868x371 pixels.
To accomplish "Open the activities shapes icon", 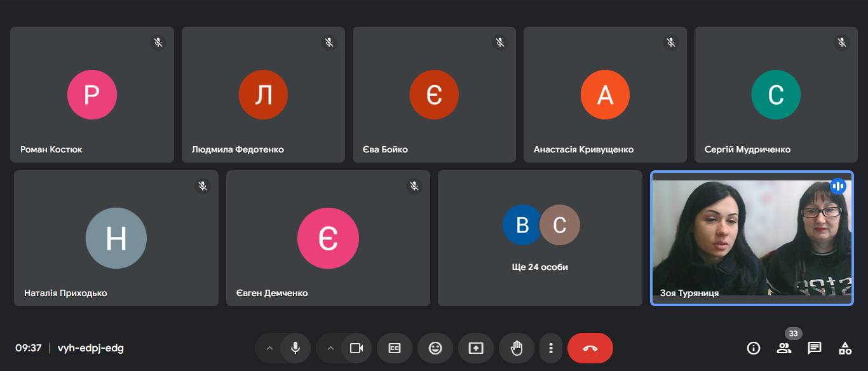I will 845,348.
